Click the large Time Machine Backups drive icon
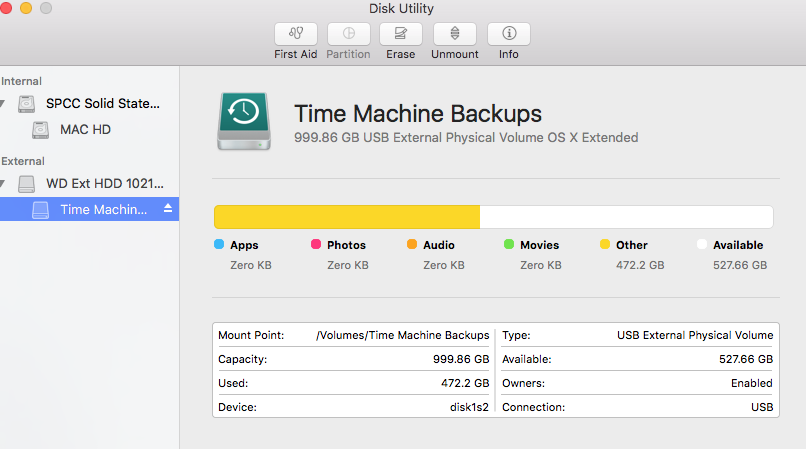 241,122
